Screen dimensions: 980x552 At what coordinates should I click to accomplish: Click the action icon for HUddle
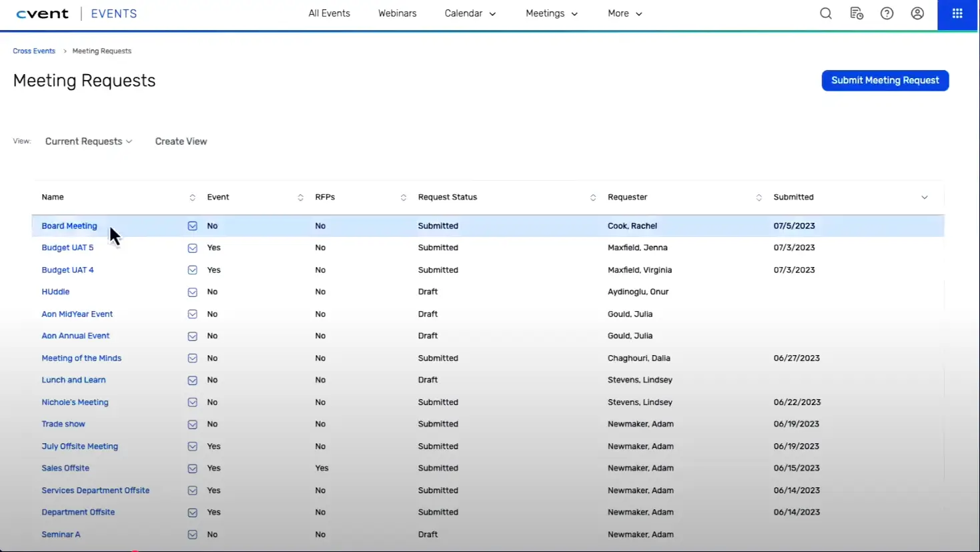pyautogui.click(x=192, y=292)
